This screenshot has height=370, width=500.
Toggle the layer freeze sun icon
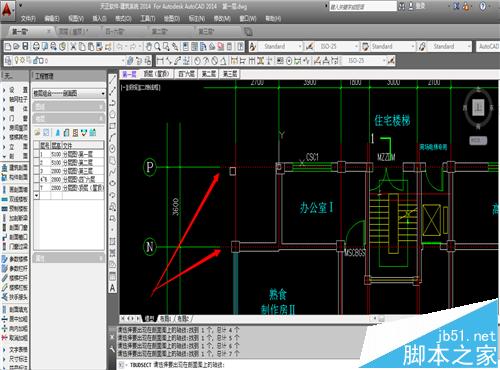(23, 61)
